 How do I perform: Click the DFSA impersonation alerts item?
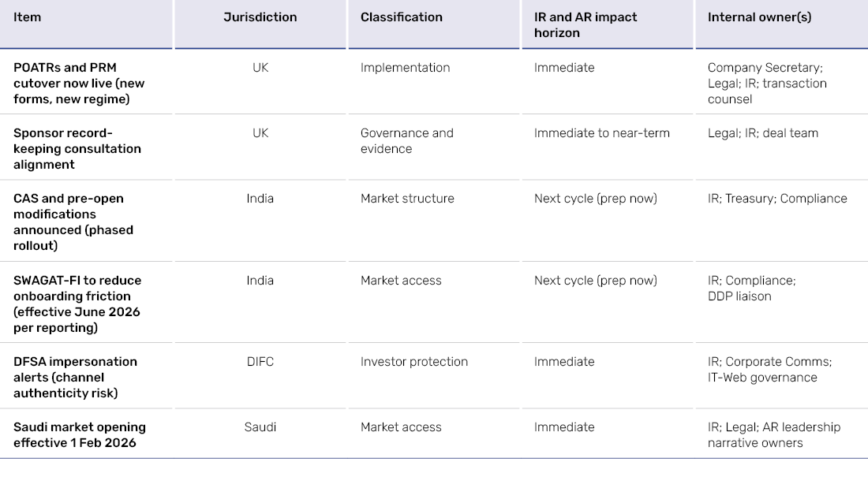pyautogui.click(x=75, y=377)
